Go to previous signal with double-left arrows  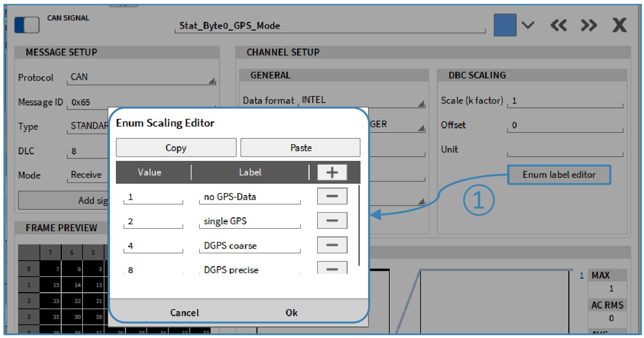click(558, 25)
